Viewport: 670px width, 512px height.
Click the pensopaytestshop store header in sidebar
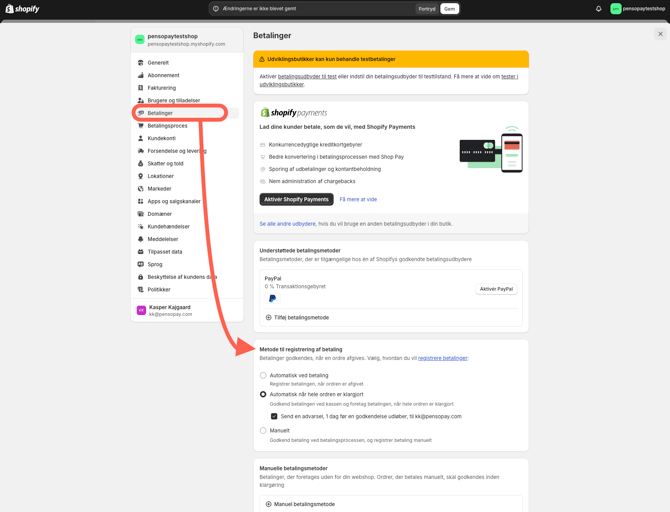pos(187,40)
